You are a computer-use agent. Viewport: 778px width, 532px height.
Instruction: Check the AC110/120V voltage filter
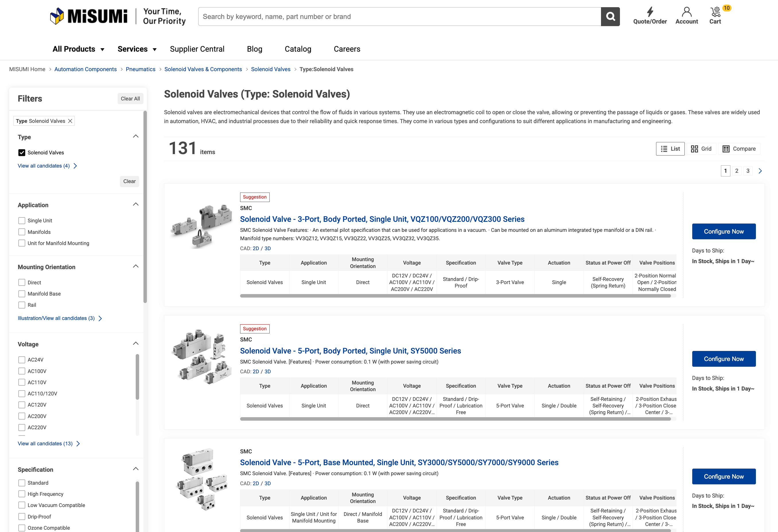click(x=22, y=393)
